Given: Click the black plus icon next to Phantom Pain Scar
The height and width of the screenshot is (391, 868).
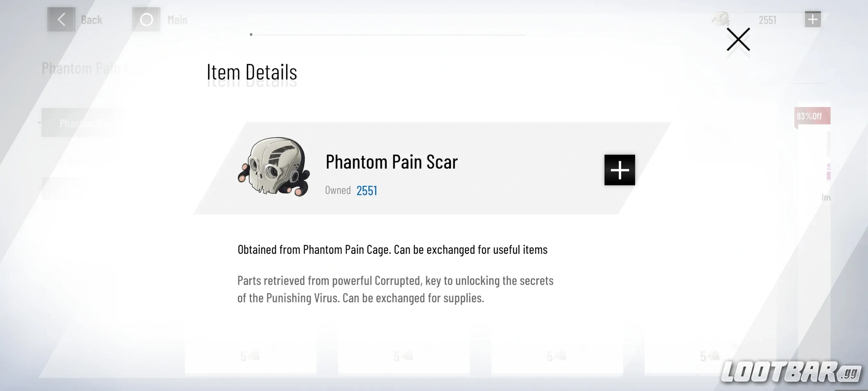Looking at the screenshot, I should [x=620, y=171].
